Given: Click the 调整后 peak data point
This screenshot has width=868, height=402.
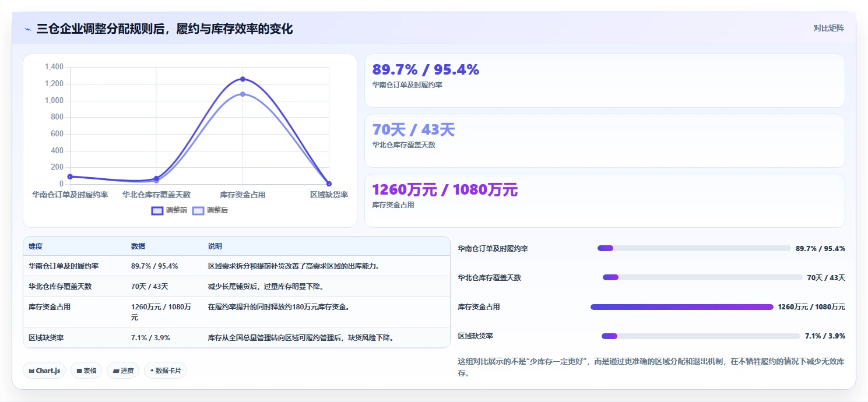Looking at the screenshot, I should pos(243,94).
